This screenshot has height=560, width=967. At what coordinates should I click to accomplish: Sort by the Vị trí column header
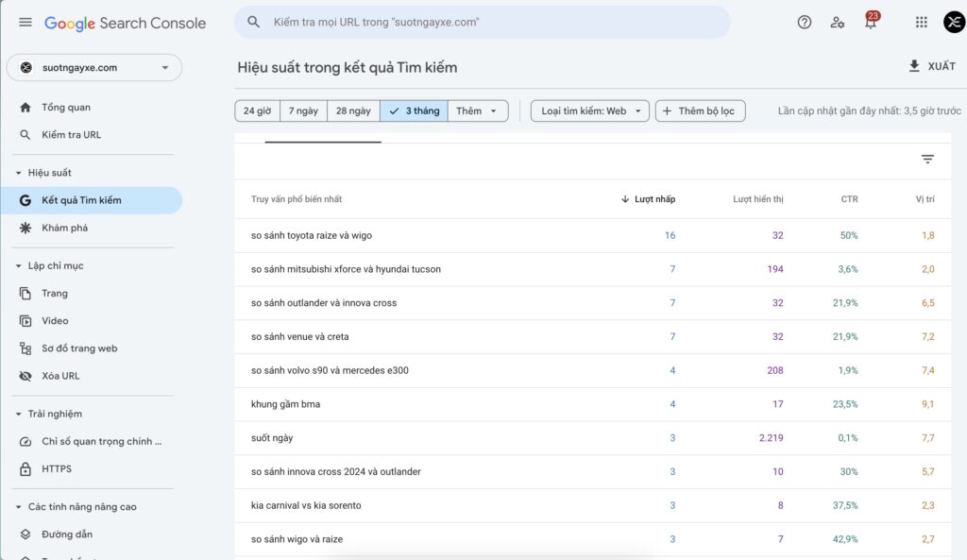pyautogui.click(x=925, y=199)
